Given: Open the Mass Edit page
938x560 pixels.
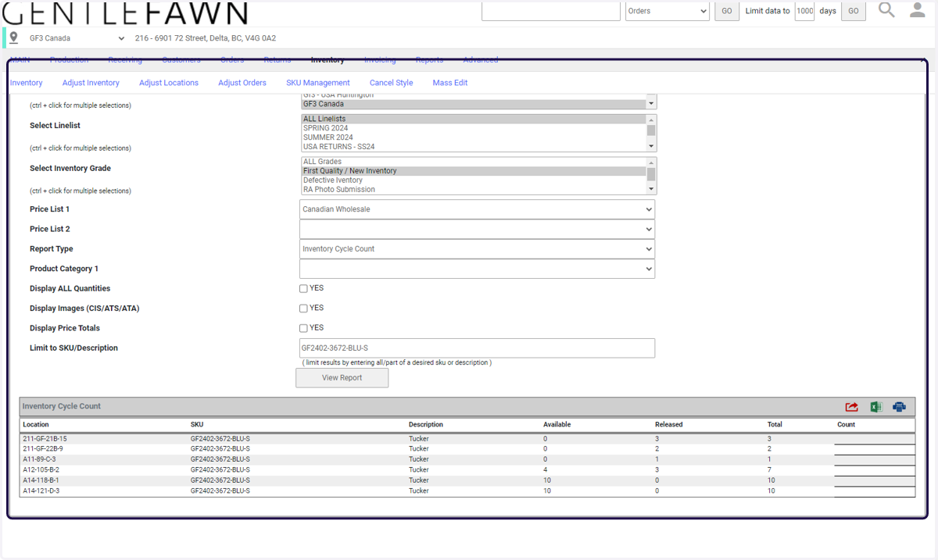Looking at the screenshot, I should click(x=450, y=83).
